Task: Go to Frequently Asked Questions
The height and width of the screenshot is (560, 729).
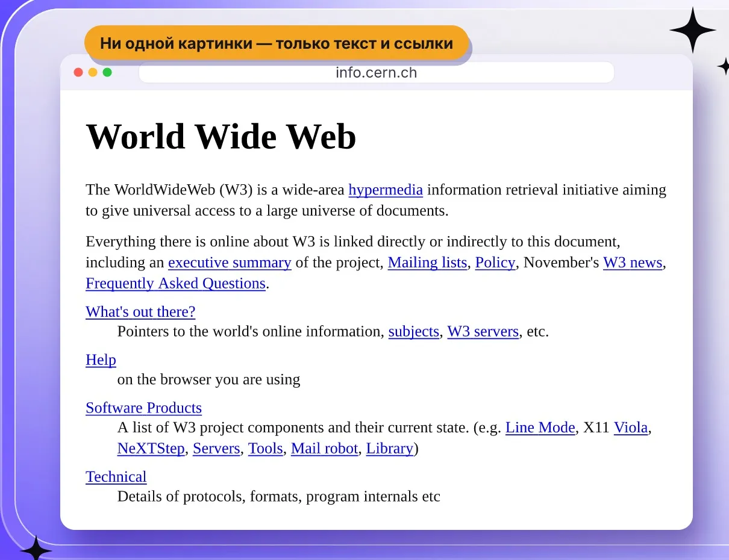Action: 175,284
